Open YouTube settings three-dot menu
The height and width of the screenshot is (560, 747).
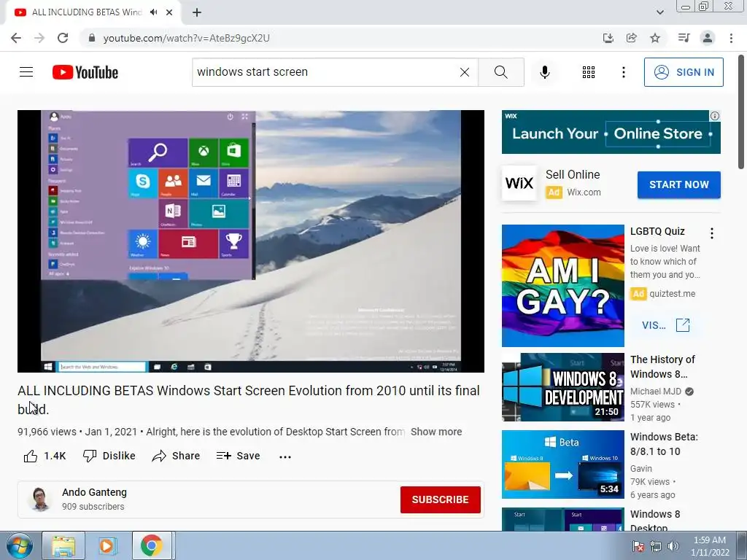623,72
